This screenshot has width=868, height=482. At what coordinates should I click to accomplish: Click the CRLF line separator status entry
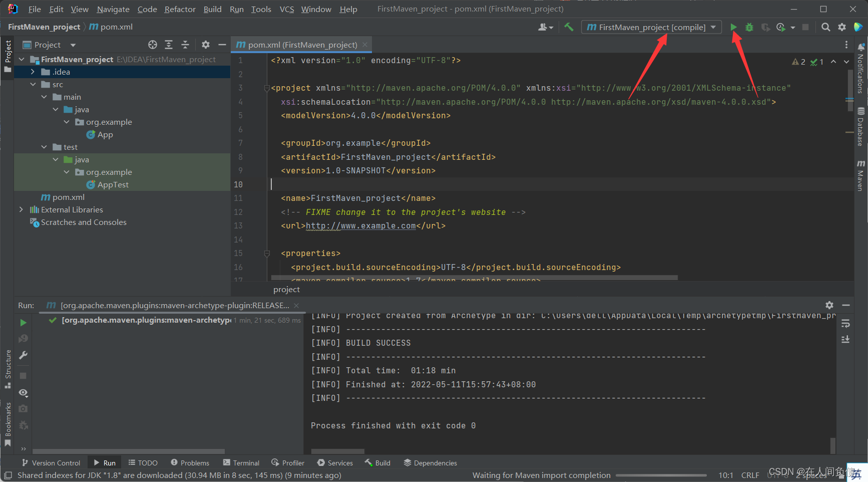(x=750, y=475)
